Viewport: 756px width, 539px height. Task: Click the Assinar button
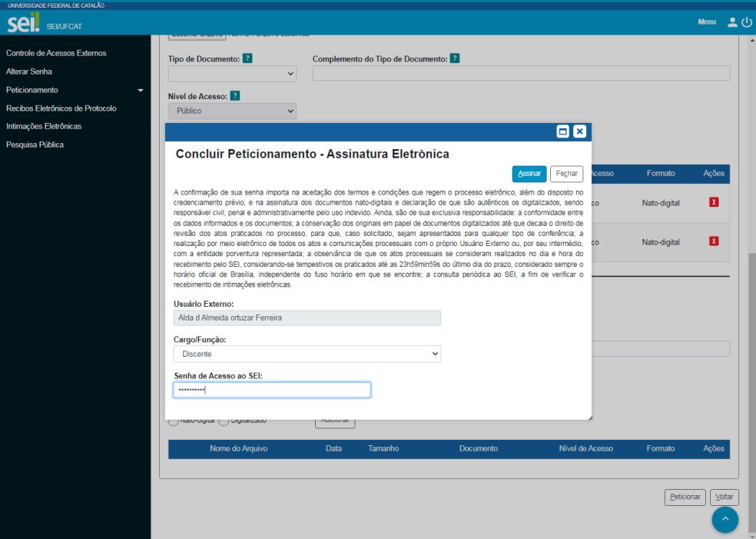coord(529,174)
